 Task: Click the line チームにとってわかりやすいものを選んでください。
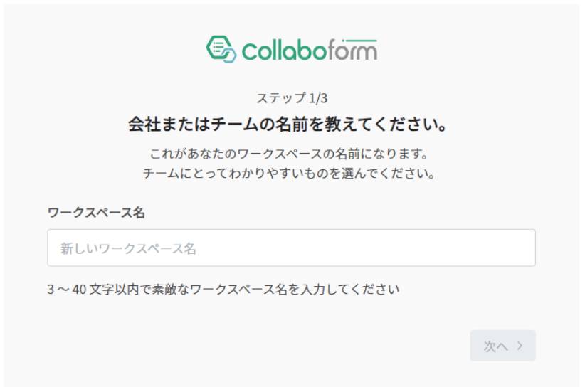click(x=290, y=174)
